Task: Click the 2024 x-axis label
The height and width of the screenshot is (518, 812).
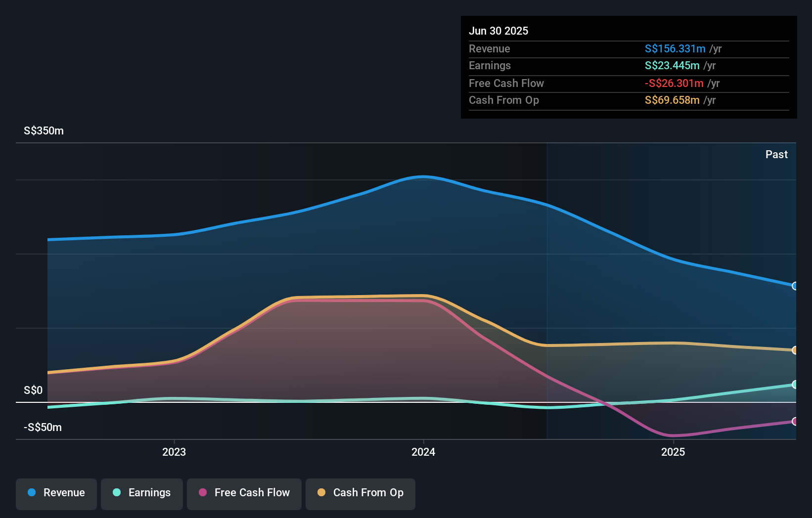Action: coord(423,452)
